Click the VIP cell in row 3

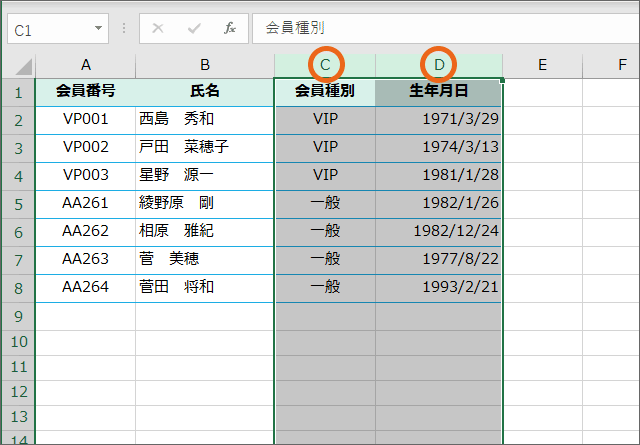325,149
